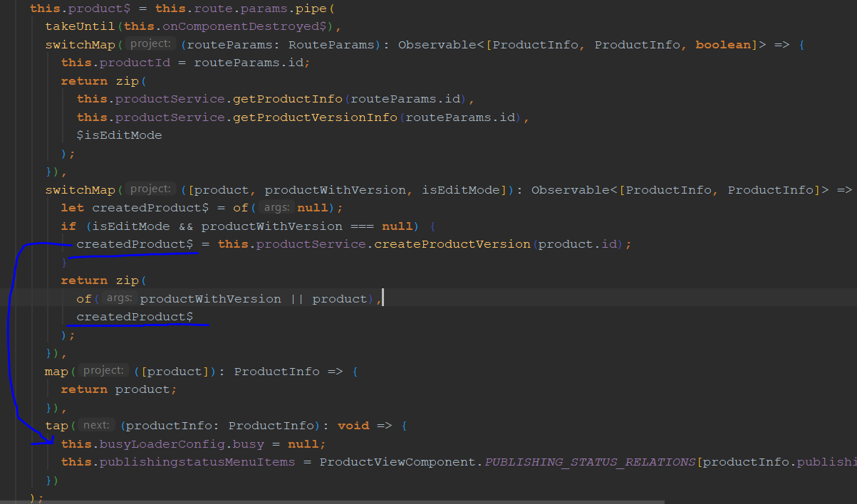Click the map operator
Image resolution: width=857 pixels, height=504 pixels.
click(57, 371)
